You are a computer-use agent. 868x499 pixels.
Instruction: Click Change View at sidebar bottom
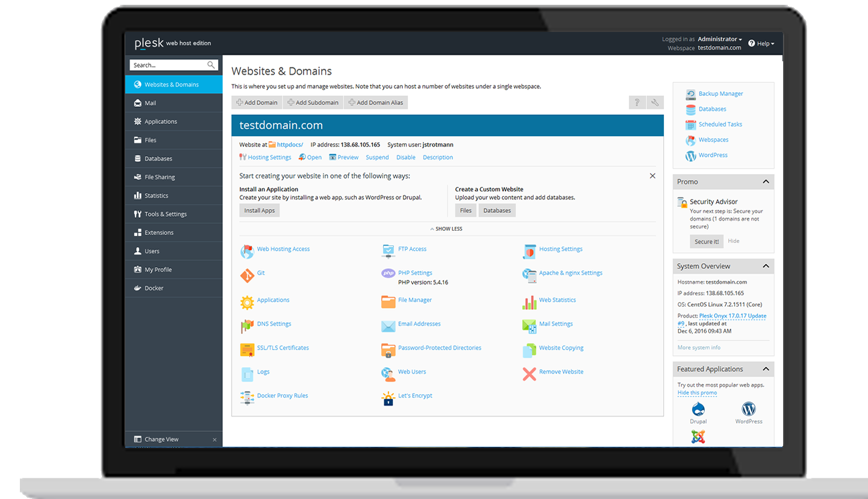(161, 439)
